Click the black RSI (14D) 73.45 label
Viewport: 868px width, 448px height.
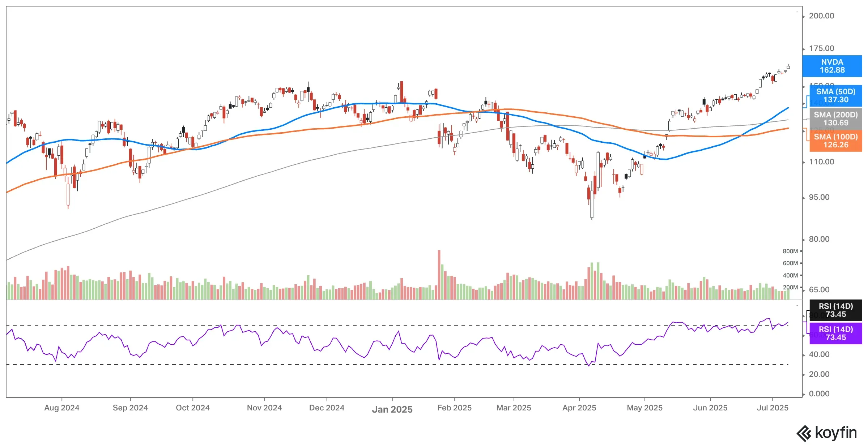pos(835,310)
